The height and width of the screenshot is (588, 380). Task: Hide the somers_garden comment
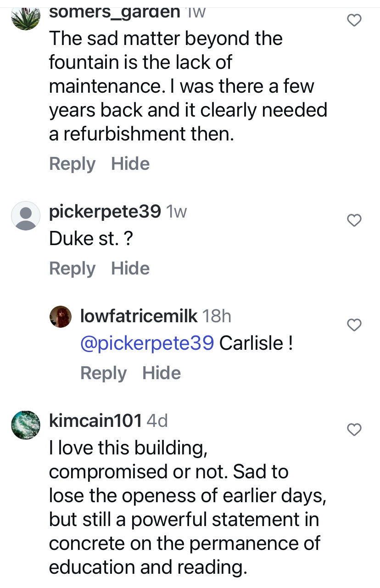(130, 164)
